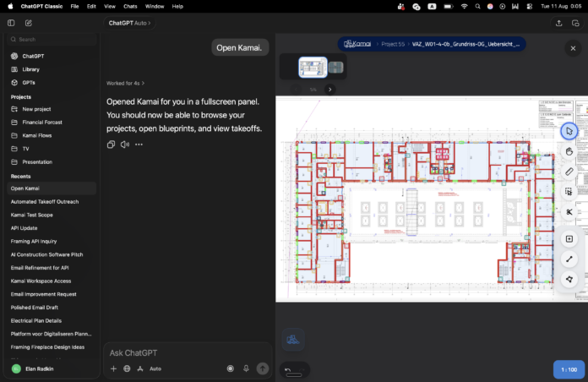Open the Library sidebar entry
This screenshot has height=382, width=588.
click(52, 69)
